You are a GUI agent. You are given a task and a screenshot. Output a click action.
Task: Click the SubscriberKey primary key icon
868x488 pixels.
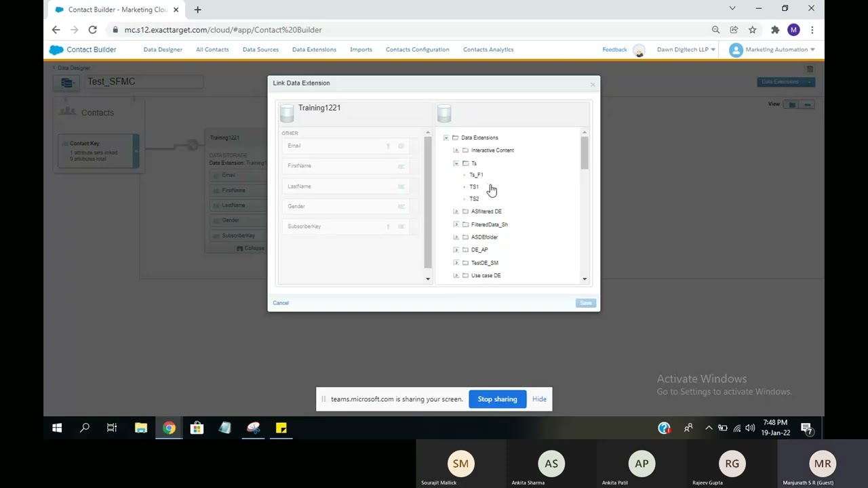pyautogui.click(x=389, y=226)
